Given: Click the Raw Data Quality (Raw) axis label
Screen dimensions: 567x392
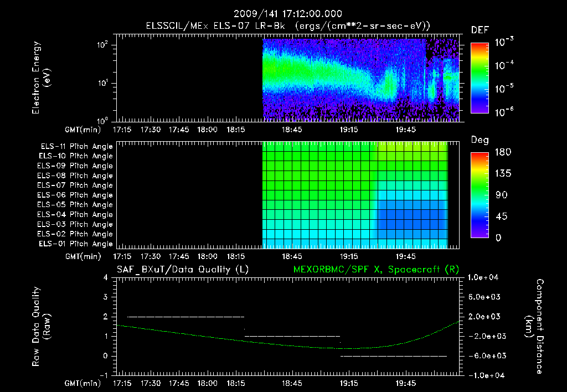Looking at the screenshot, I should click(41, 327).
